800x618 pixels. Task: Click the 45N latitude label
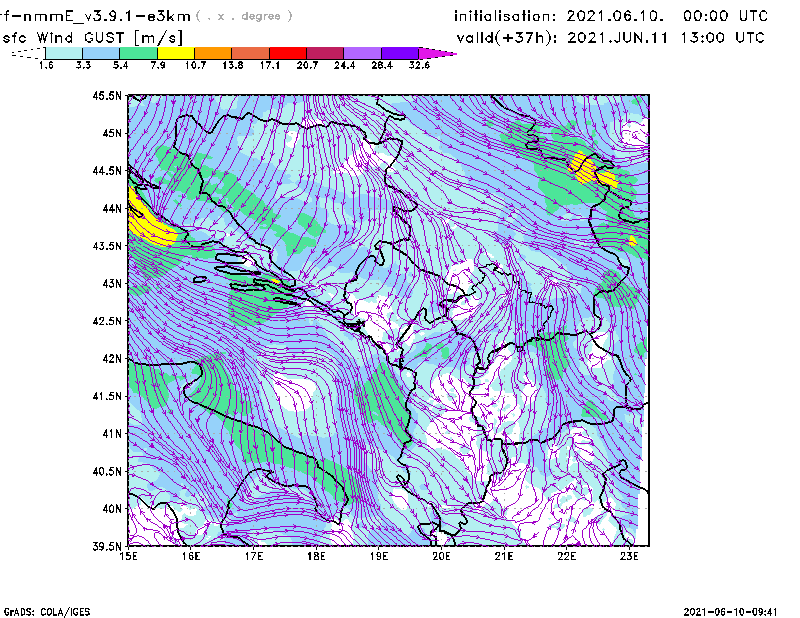coord(112,133)
